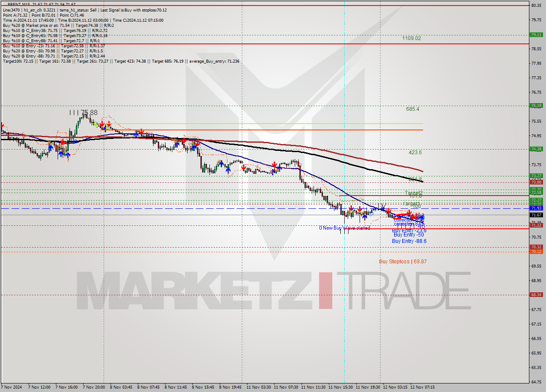Click the '8 Nov 15:45' time label

(x=204, y=387)
